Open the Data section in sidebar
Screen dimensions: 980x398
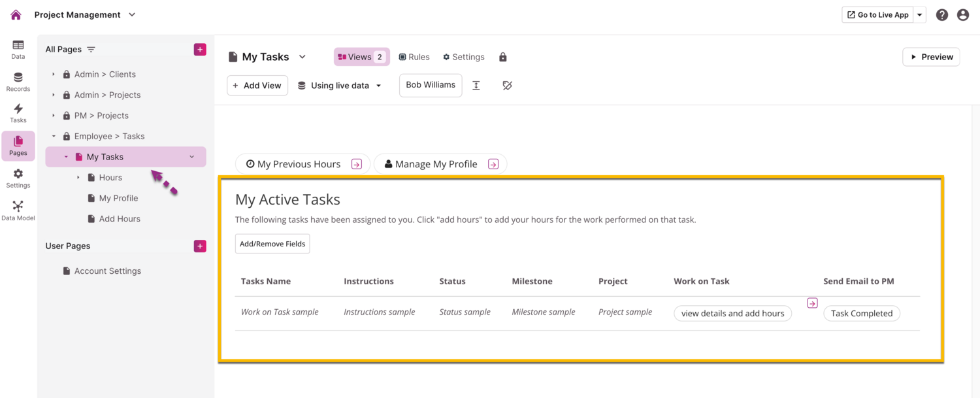[x=18, y=49]
